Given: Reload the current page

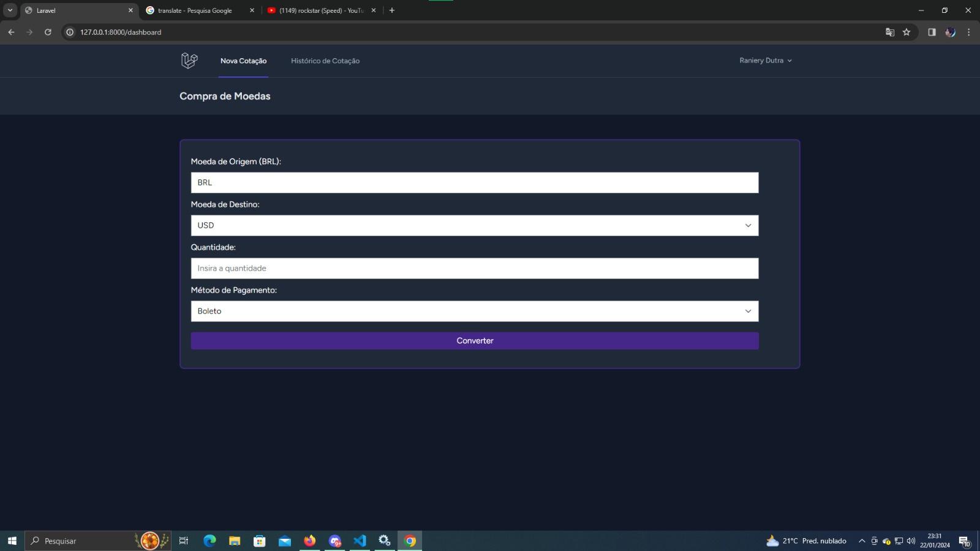Looking at the screenshot, I should point(48,32).
